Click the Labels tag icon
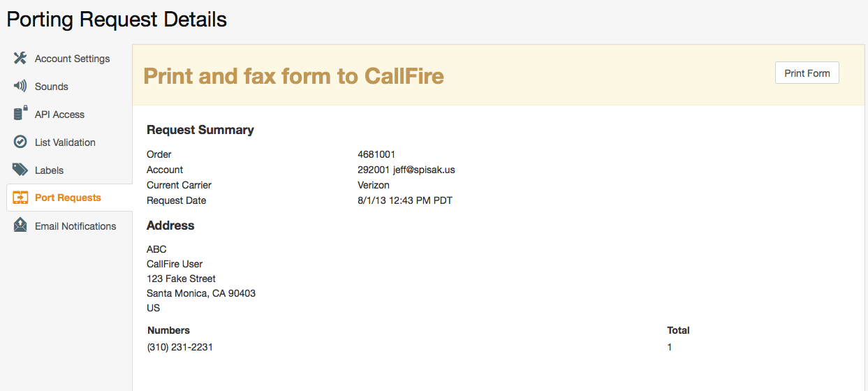The image size is (868, 391). click(20, 170)
